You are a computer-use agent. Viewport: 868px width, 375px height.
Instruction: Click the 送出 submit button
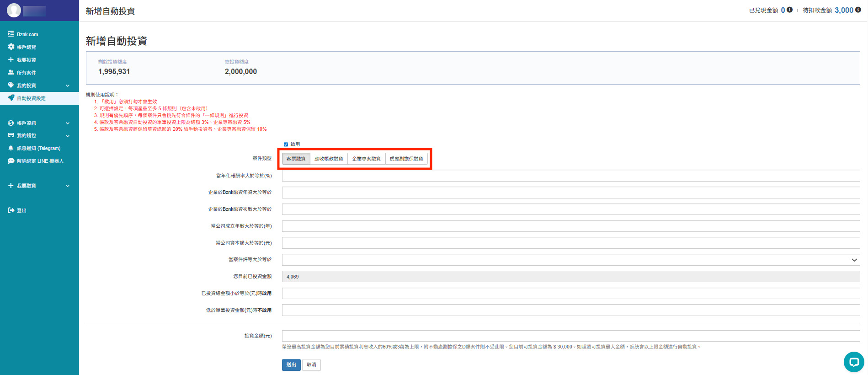coord(291,364)
